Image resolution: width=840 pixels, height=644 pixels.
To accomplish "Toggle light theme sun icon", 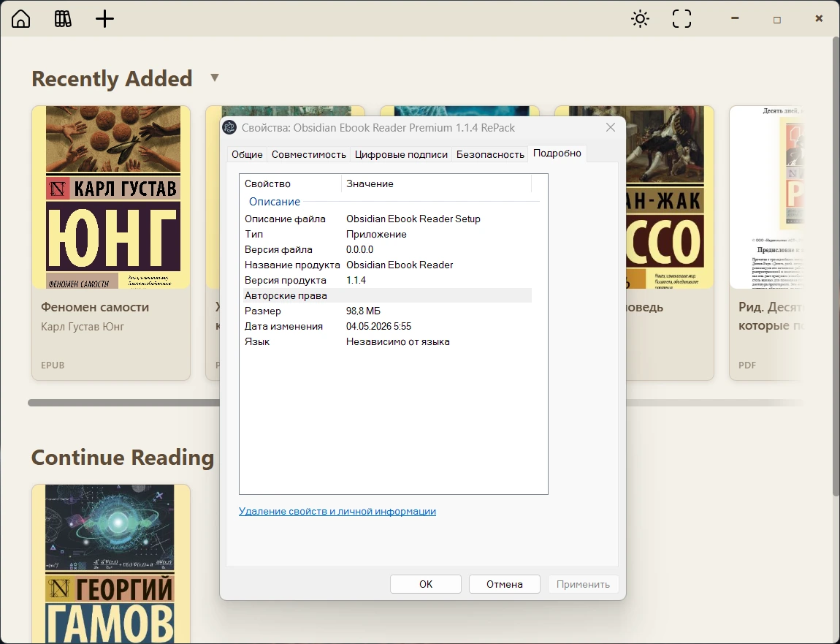I will [640, 19].
